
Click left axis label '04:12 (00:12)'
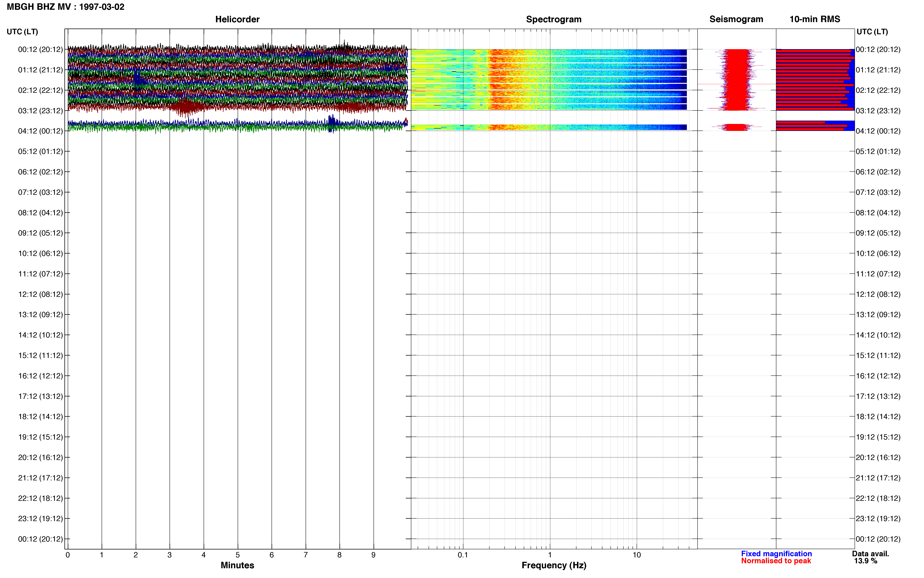(x=41, y=131)
